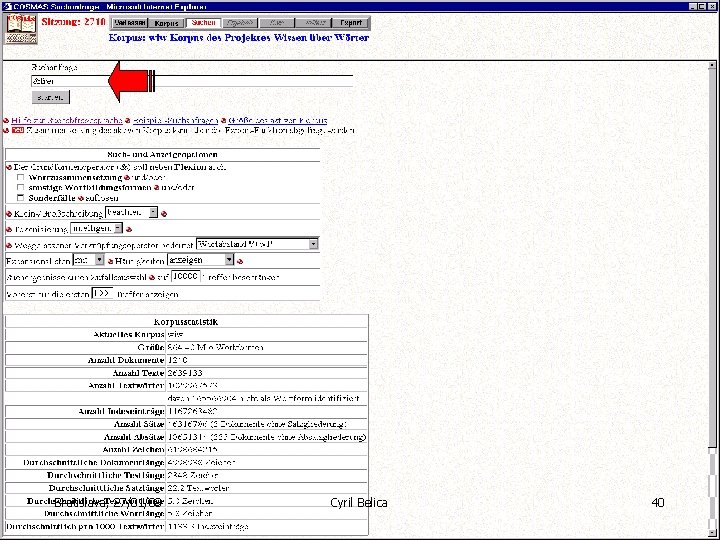
Task: Click the 'ersten Treffer anzeigen' number field
Action: click(102, 293)
